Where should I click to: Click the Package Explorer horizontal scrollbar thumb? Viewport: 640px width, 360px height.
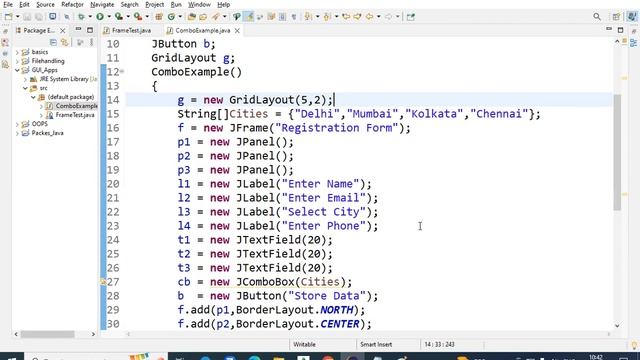(x=47, y=334)
